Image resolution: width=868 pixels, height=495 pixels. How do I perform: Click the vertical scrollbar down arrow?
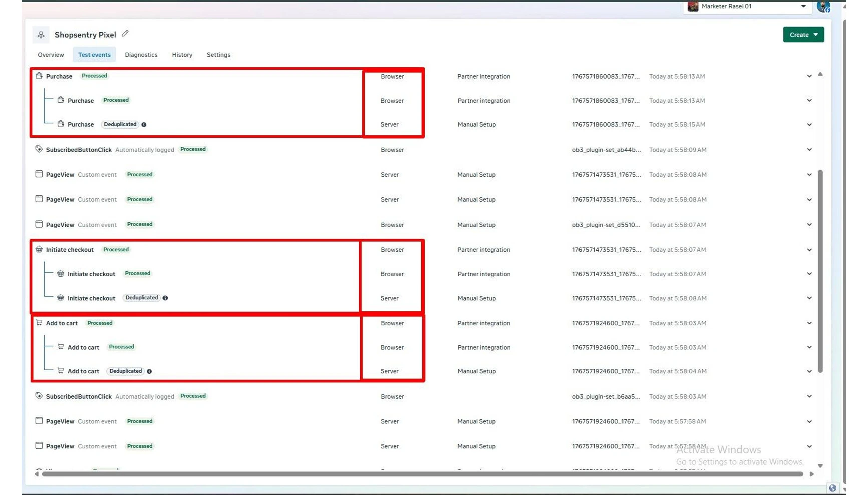[820, 466]
